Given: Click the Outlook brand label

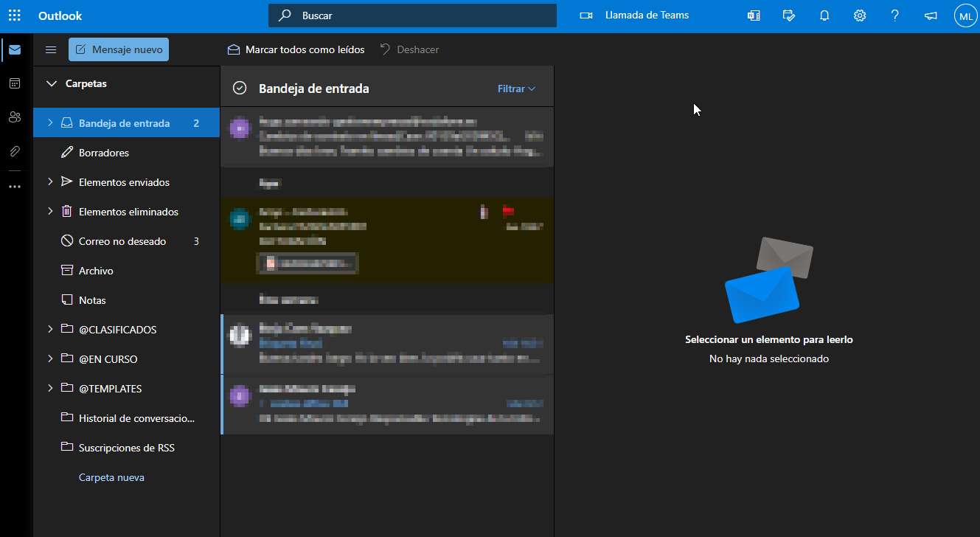Looking at the screenshot, I should pyautogui.click(x=60, y=15).
